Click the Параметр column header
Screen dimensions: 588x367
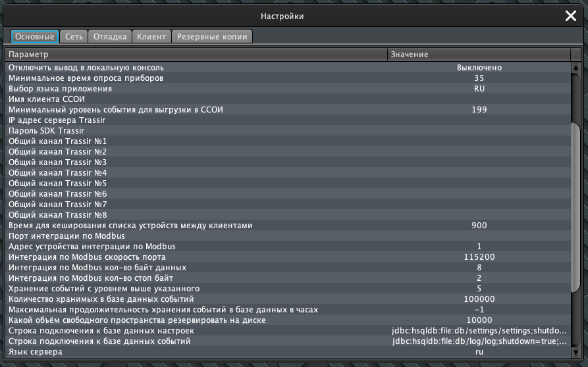[x=196, y=54]
